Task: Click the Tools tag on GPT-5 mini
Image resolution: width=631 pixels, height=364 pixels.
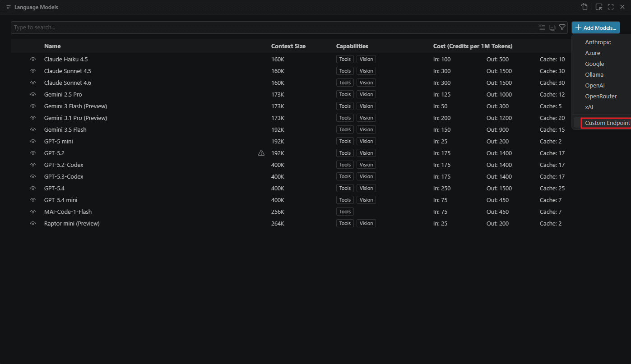Action: (x=345, y=141)
